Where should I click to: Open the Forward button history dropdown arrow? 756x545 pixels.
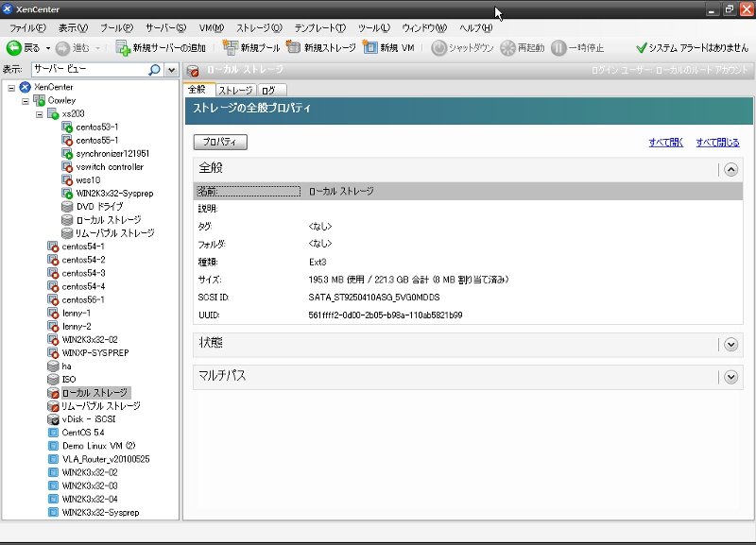pos(97,48)
